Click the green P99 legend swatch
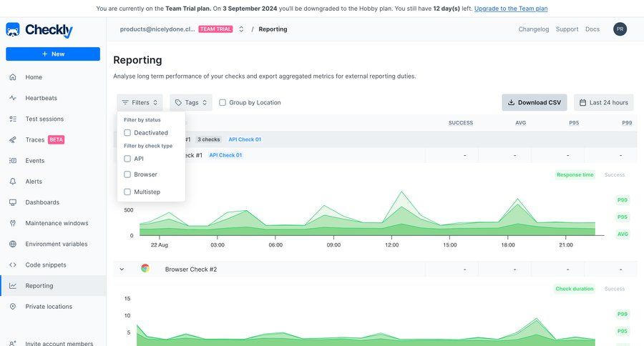Viewport: 644px width, 346px height. click(x=622, y=200)
